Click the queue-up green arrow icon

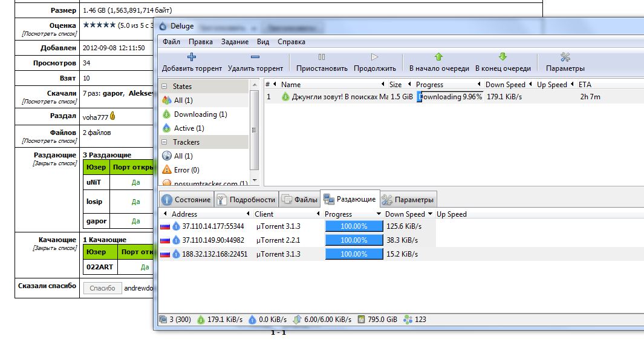pos(438,57)
